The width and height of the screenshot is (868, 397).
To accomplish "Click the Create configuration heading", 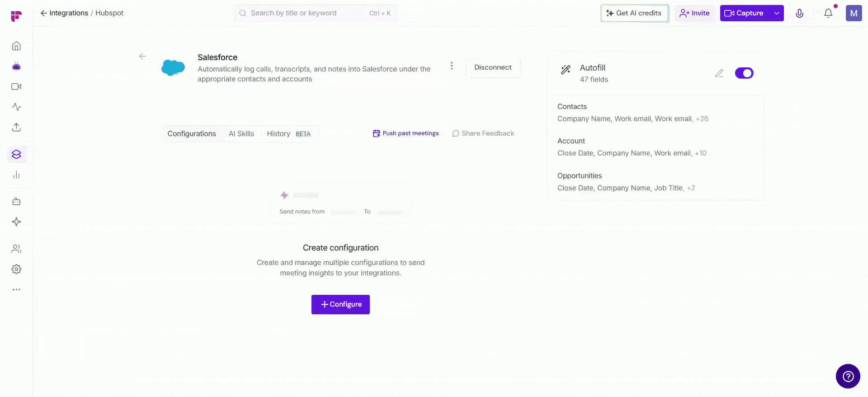I will [340, 248].
